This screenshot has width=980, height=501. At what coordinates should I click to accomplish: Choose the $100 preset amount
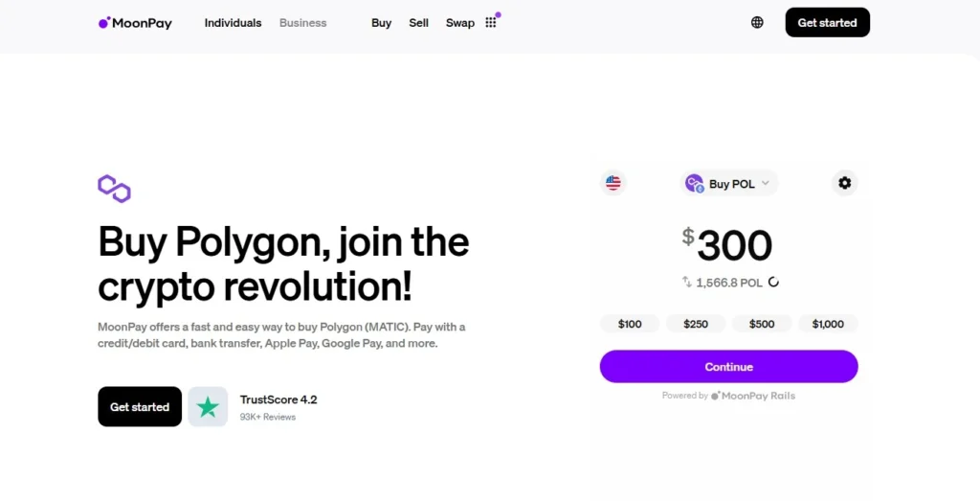tap(630, 324)
